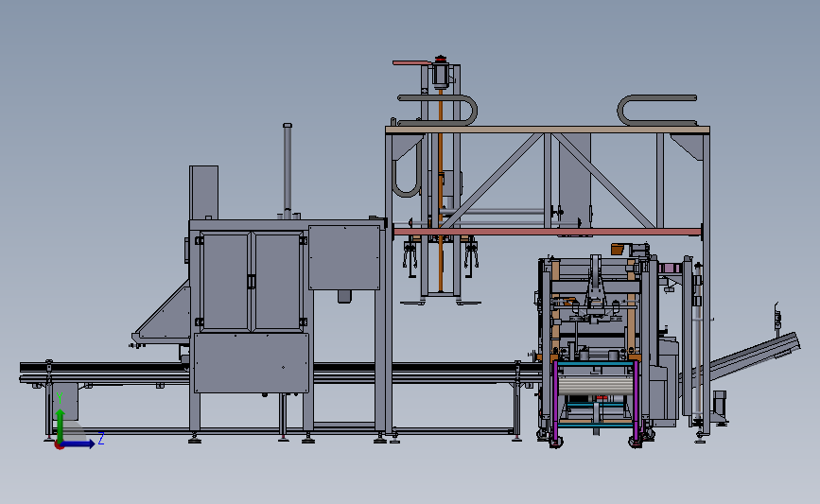Select the orange vertical rod in the gantry
820x504 pixels.
(441, 191)
